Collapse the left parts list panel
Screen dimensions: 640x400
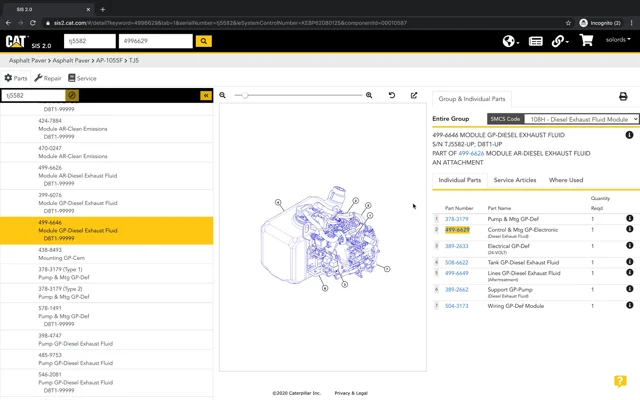206,95
